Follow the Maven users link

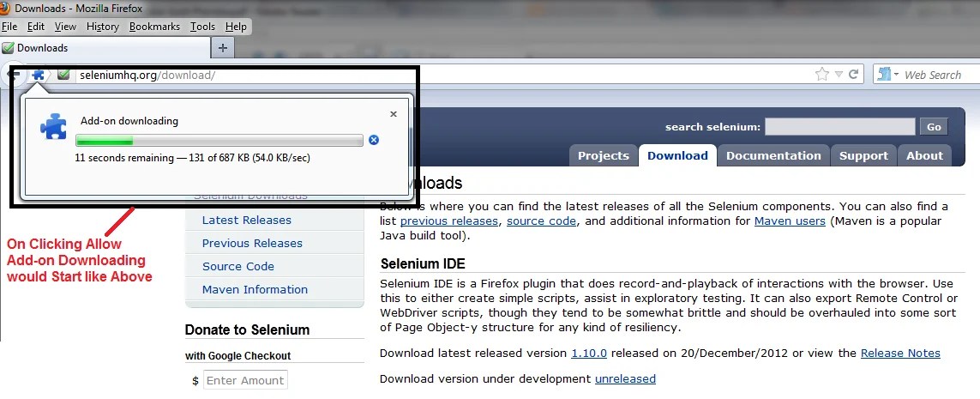point(790,221)
